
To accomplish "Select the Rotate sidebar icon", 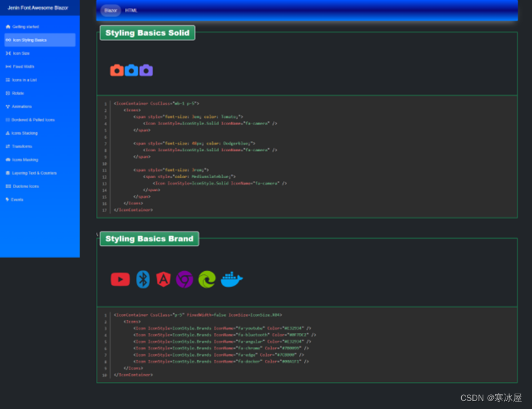I will (x=7, y=93).
